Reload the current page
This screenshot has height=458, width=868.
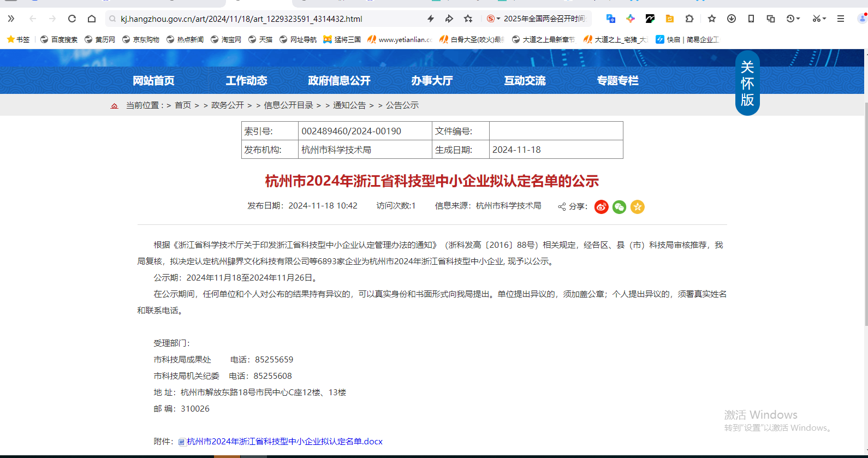click(x=72, y=19)
